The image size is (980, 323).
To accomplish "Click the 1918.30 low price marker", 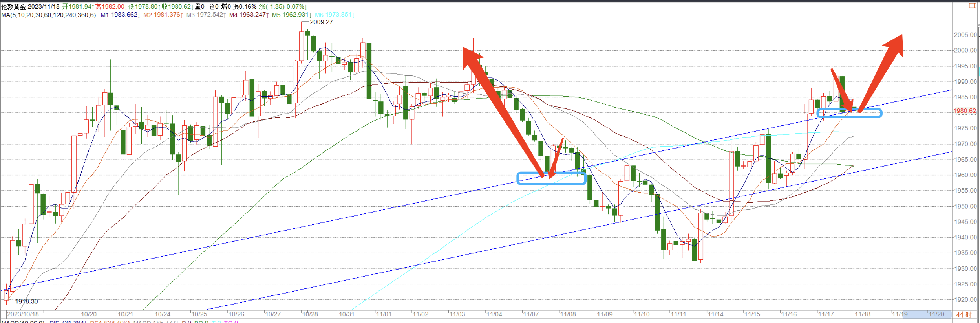I will 26,301.
